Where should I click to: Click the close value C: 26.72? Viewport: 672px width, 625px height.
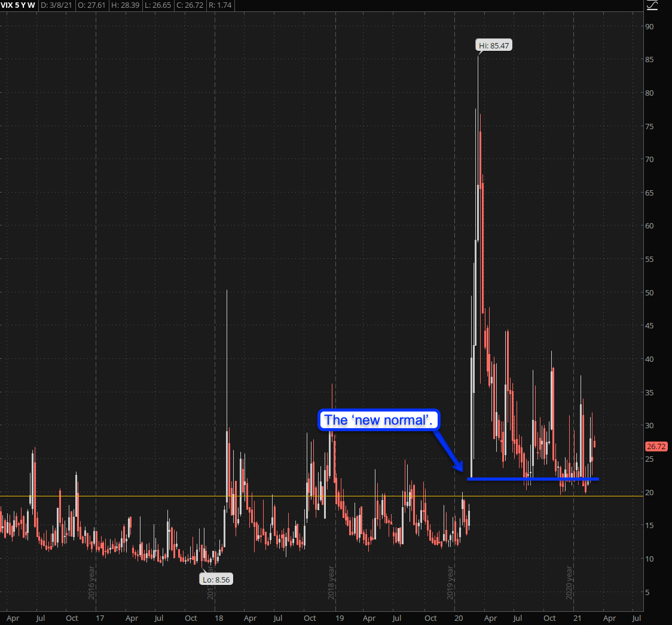[x=190, y=5]
